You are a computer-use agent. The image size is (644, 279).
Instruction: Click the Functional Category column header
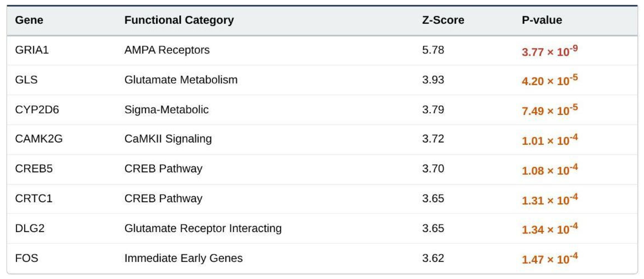[x=179, y=20]
